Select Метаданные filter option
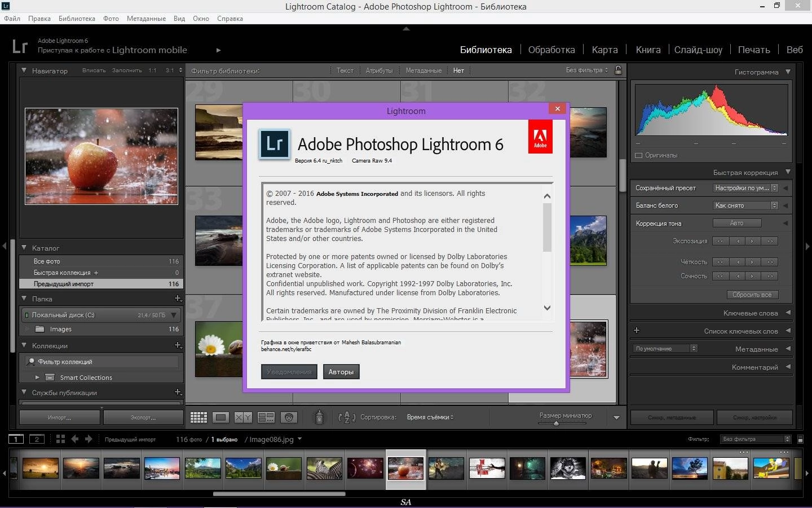This screenshot has height=508, width=812. click(423, 71)
